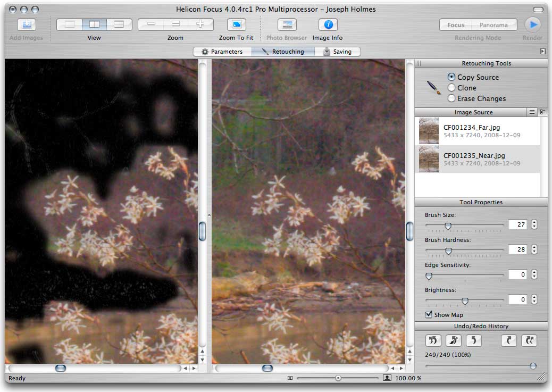Switch Image Source to list view
Image resolution: width=552 pixels, height=392 pixels.
[531, 112]
